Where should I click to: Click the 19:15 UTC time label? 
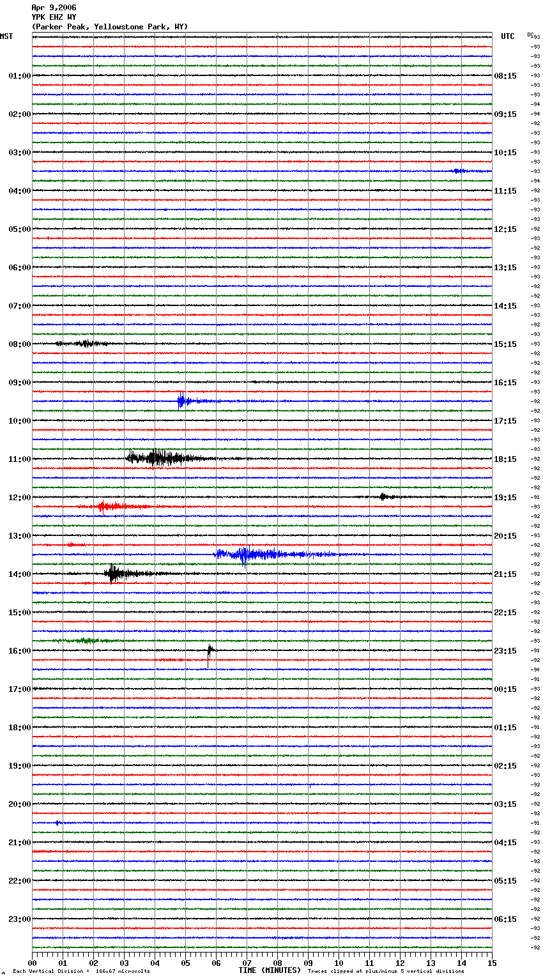pyautogui.click(x=505, y=498)
